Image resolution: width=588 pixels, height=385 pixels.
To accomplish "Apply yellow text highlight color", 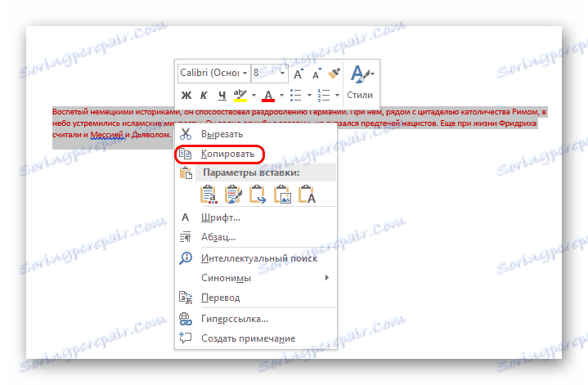I will (x=240, y=95).
